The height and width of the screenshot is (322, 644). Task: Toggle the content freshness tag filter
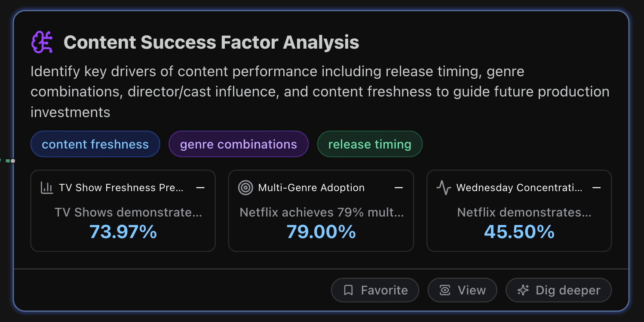[x=95, y=144]
